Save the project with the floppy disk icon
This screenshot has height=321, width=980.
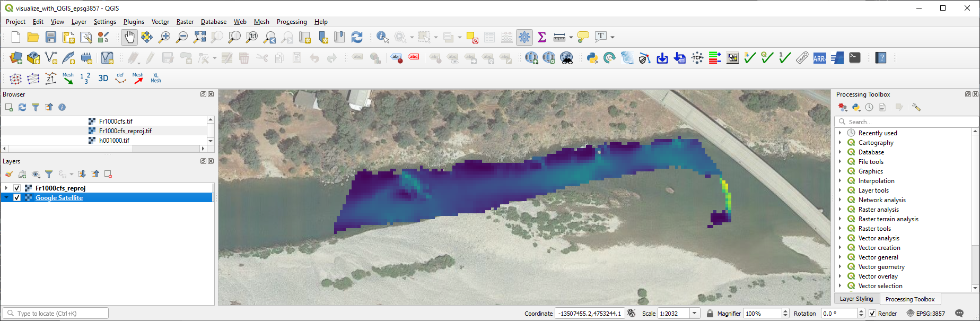(51, 37)
